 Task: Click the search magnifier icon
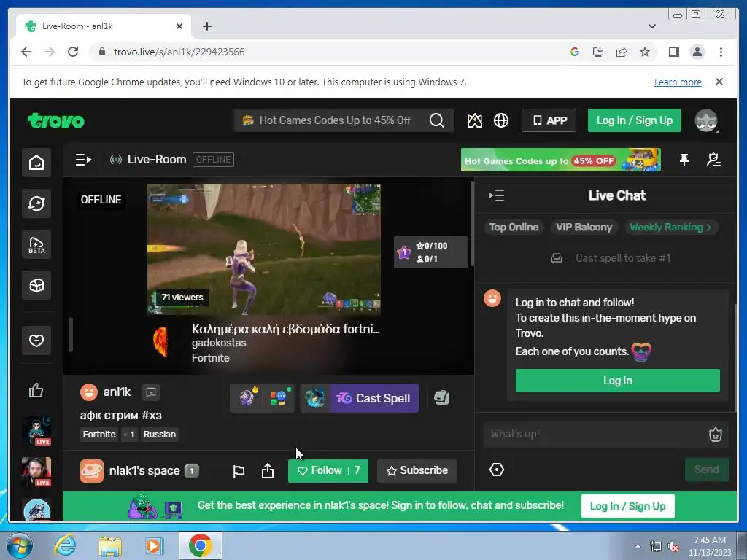point(436,120)
